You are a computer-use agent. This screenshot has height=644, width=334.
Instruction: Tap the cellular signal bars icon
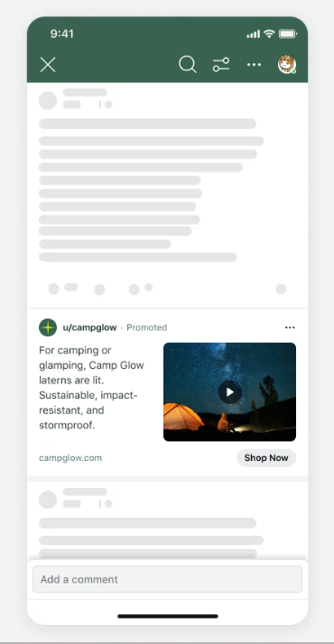[x=254, y=34]
